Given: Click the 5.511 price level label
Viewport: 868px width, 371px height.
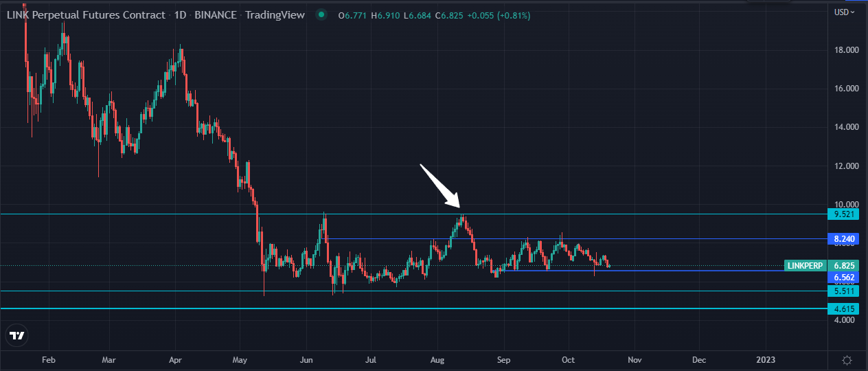Looking at the screenshot, I should 844,291.
